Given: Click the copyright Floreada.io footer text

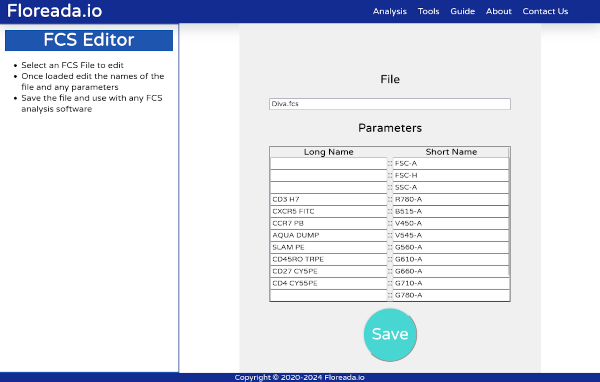Looking at the screenshot, I should point(300,377).
